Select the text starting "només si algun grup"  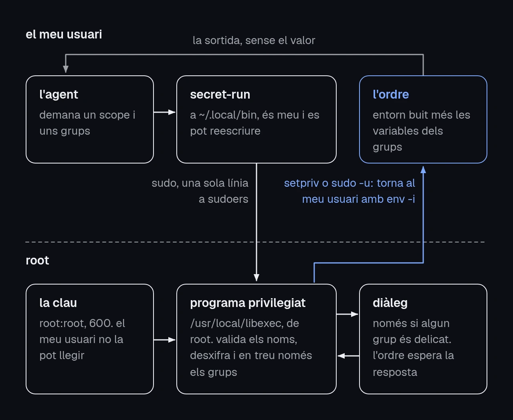pyautogui.click(x=413, y=348)
